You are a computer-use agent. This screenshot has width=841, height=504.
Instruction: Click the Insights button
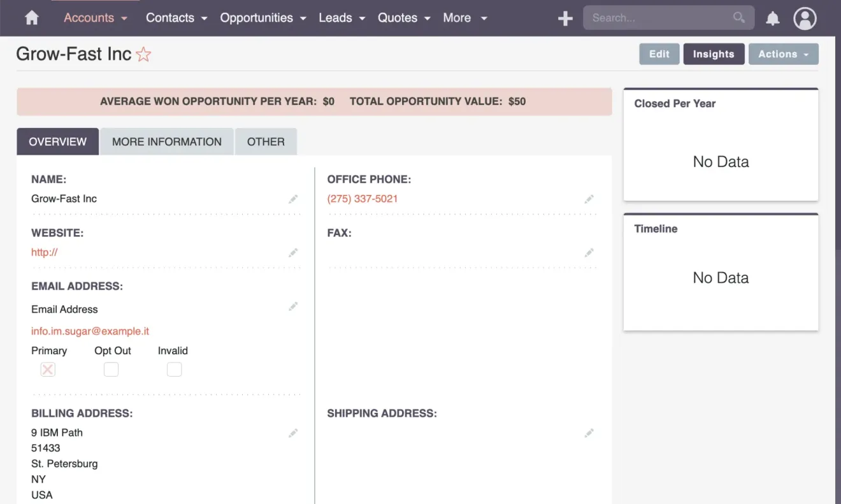[x=714, y=54]
